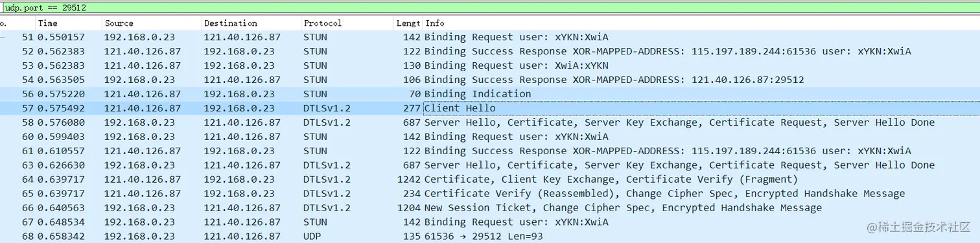
Task: Sort by the Source column header
Action: 152,23
